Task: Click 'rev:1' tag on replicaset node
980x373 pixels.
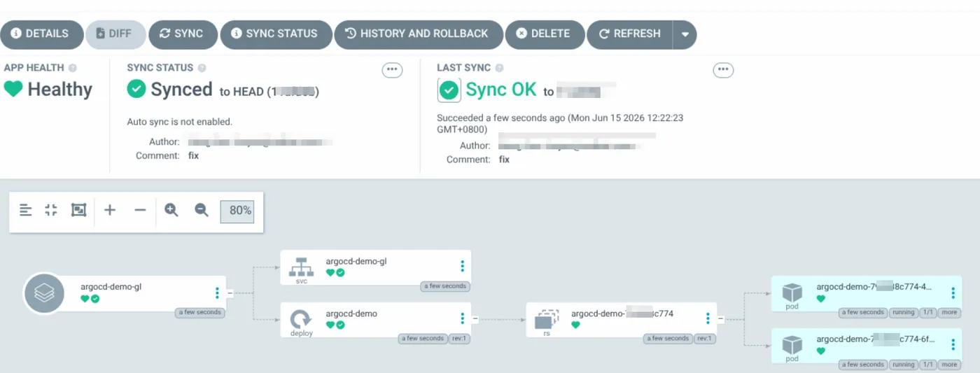Action: 704,339
